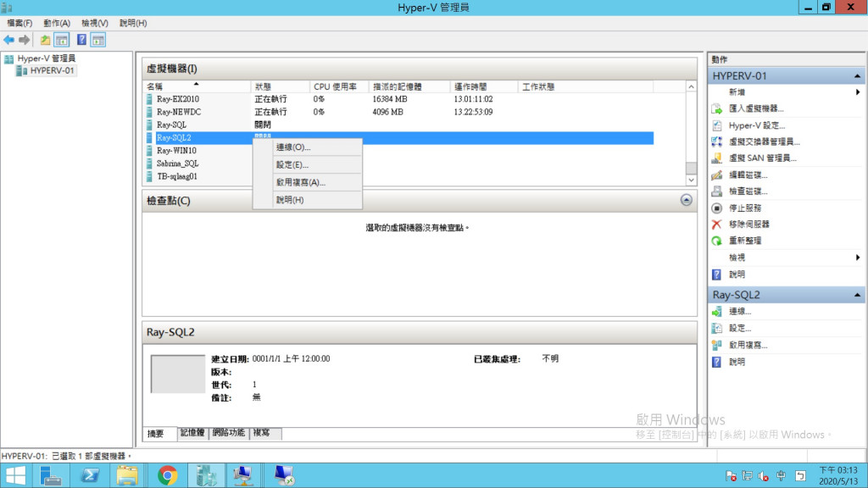
Task: Sort by the 名稱 column header
Action: 197,86
